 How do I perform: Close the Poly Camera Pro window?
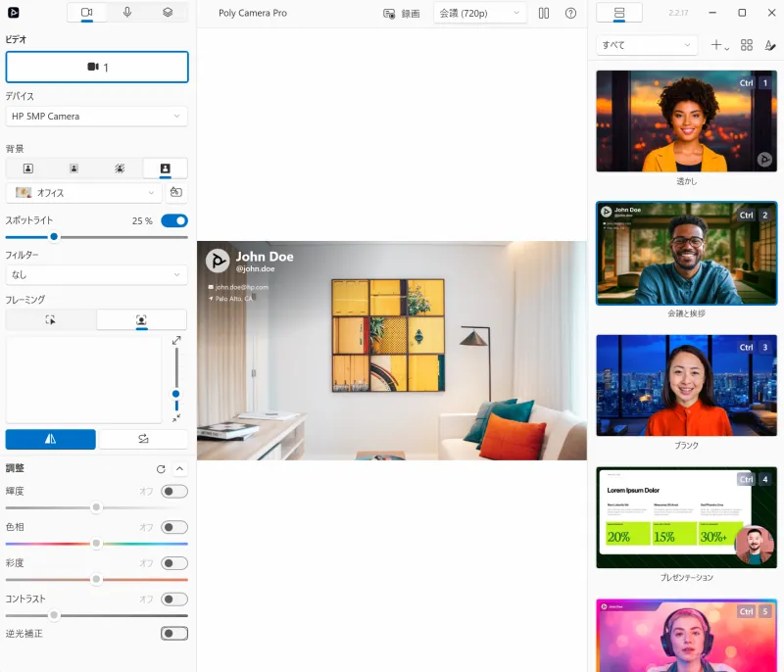click(771, 13)
